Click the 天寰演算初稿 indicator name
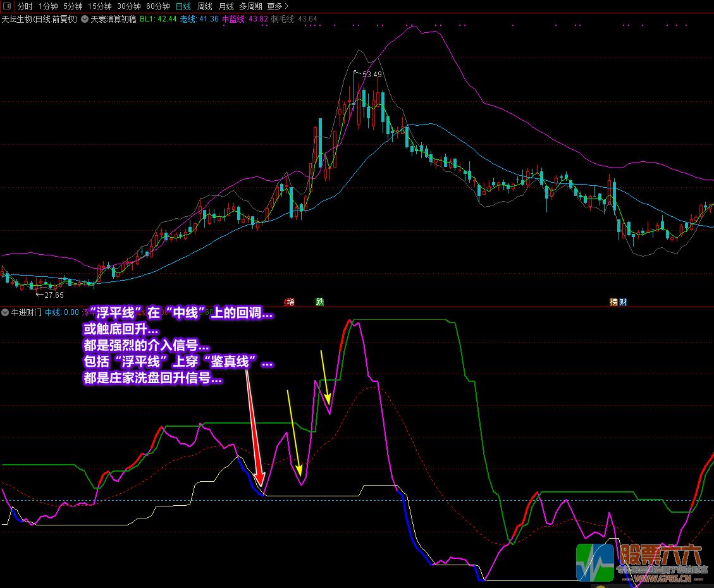Viewport: 714px width, 588px height. coord(113,19)
